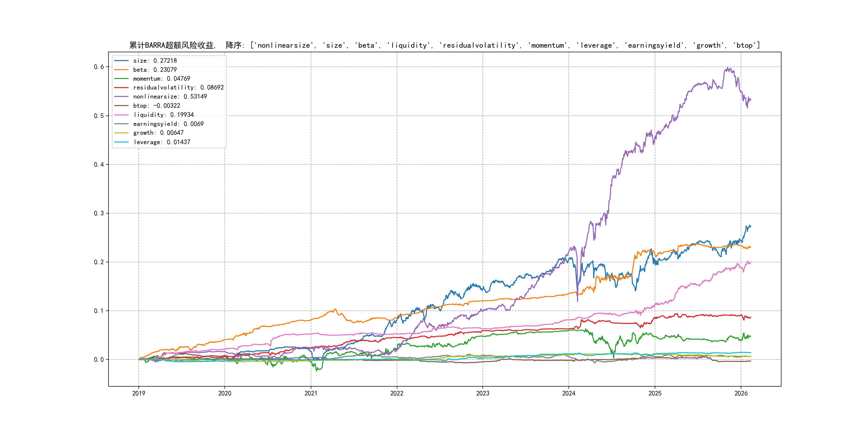Screen dimensions: 868x434
Task: Click the 2024 x-axis tick label
Action: 569,393
